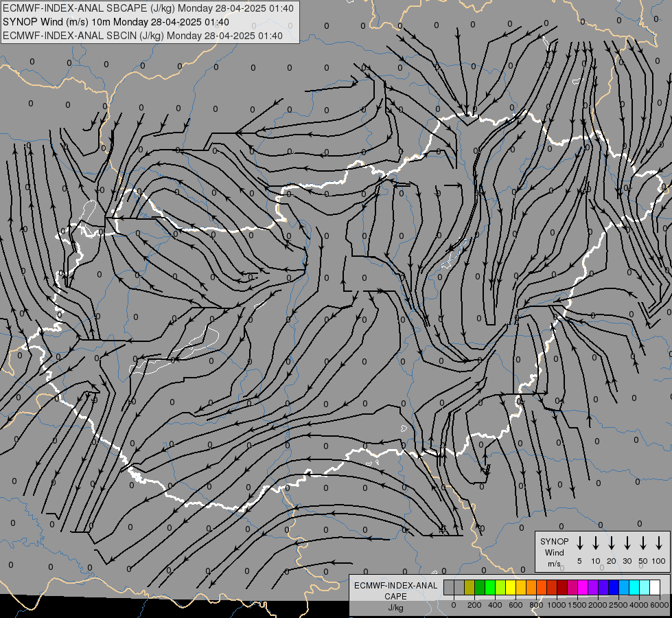
Task: Click the dark green CAPE legend swatch
Action: (x=480, y=587)
